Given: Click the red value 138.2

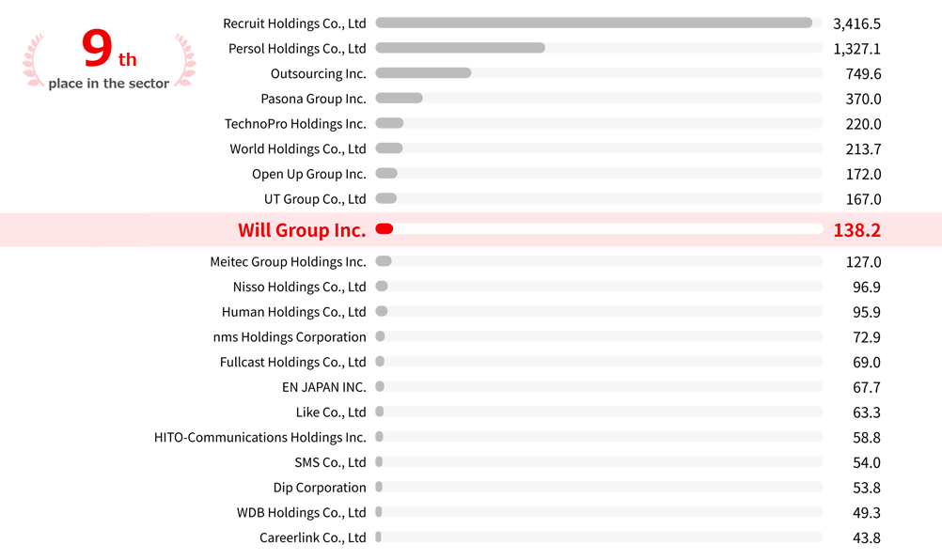Looking at the screenshot, I should point(857,230).
